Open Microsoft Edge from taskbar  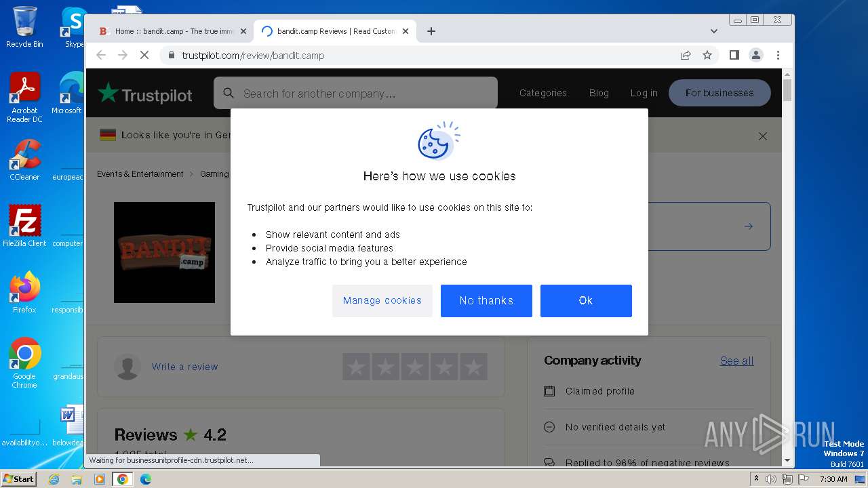145,479
